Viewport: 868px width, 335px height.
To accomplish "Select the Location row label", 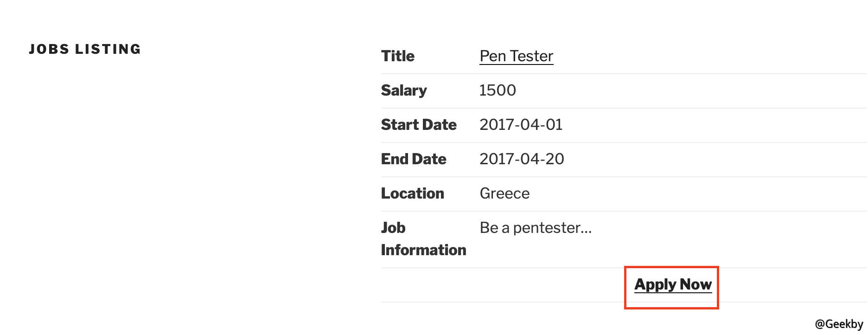I will click(x=412, y=193).
